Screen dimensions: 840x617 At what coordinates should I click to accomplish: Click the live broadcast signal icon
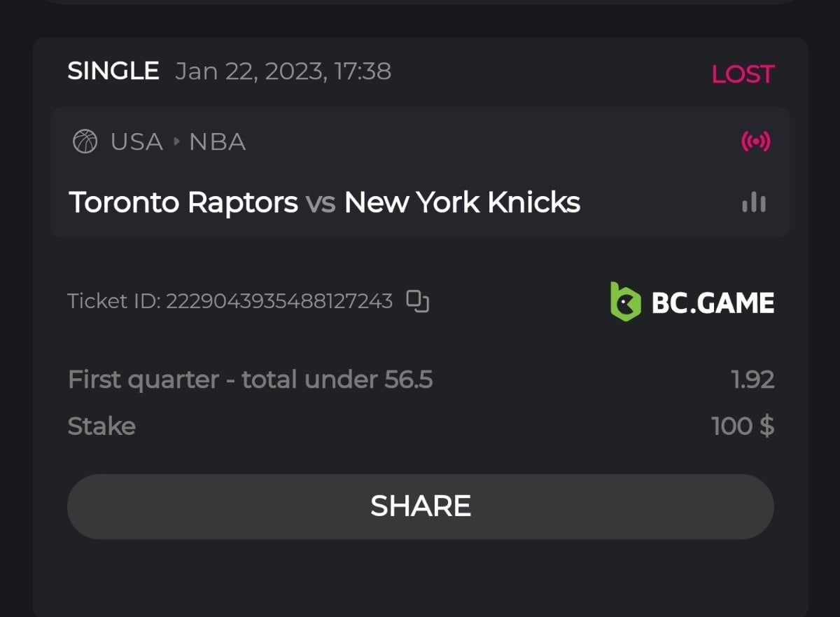tap(755, 142)
